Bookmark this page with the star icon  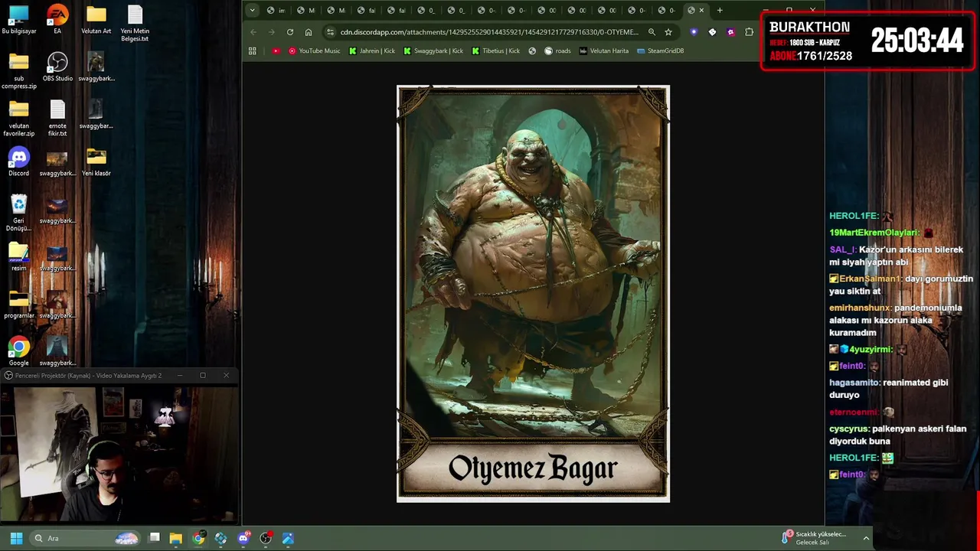click(x=668, y=32)
